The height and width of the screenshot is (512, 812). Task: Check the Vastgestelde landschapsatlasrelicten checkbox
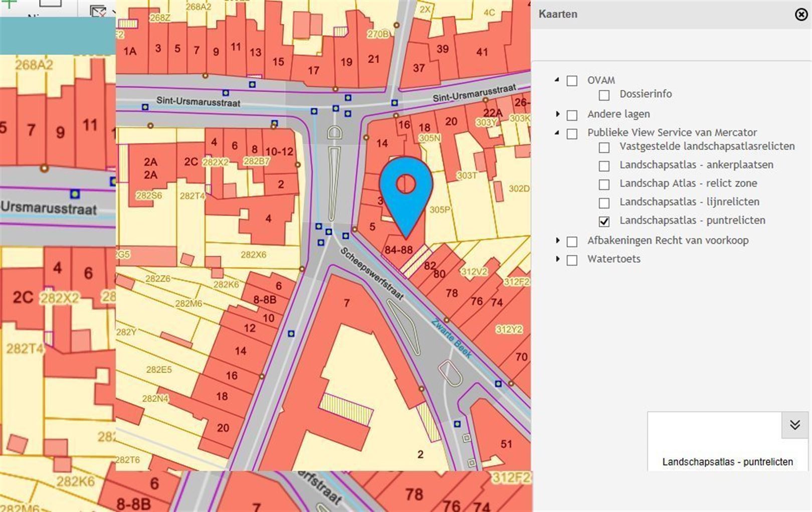pyautogui.click(x=604, y=147)
